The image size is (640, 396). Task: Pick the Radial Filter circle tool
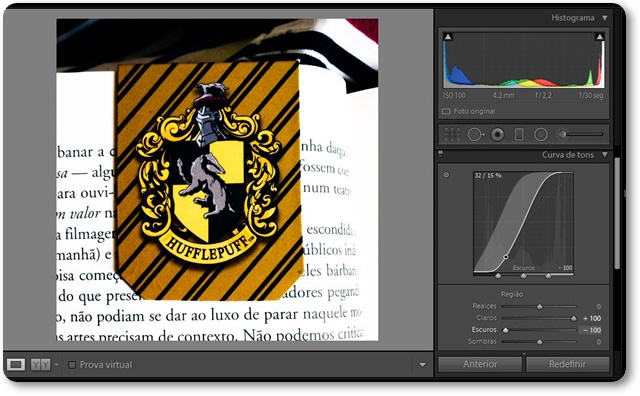[x=540, y=134]
